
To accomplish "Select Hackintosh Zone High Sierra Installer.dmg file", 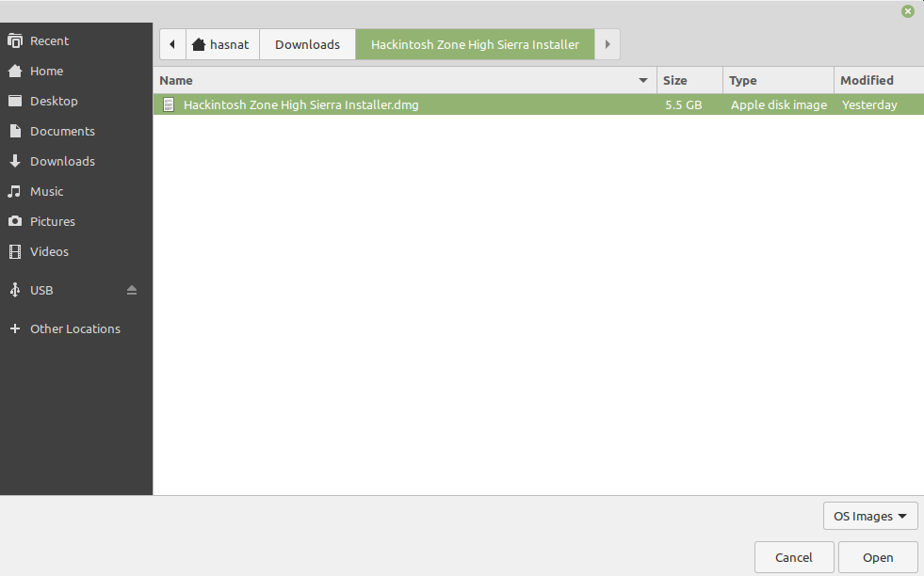I will (x=539, y=104).
